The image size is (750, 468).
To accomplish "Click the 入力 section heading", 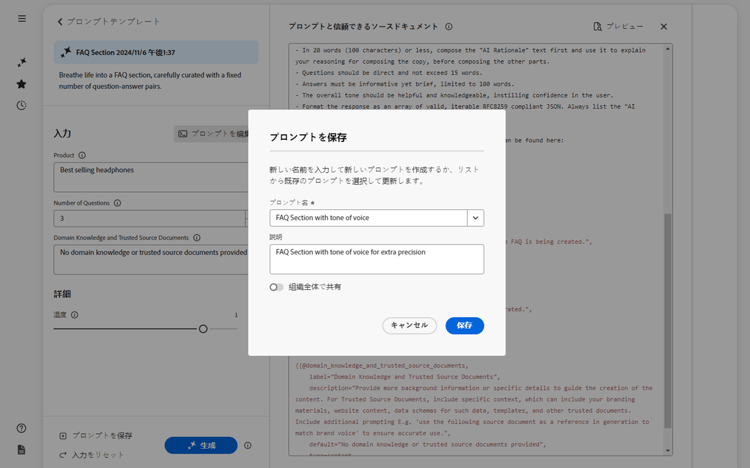I will pyautogui.click(x=62, y=134).
